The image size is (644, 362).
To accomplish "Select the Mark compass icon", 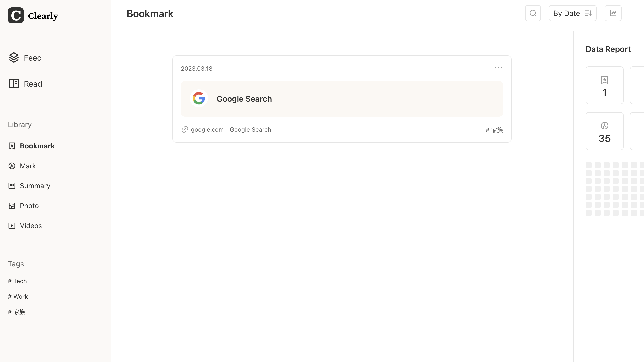I will click(12, 166).
